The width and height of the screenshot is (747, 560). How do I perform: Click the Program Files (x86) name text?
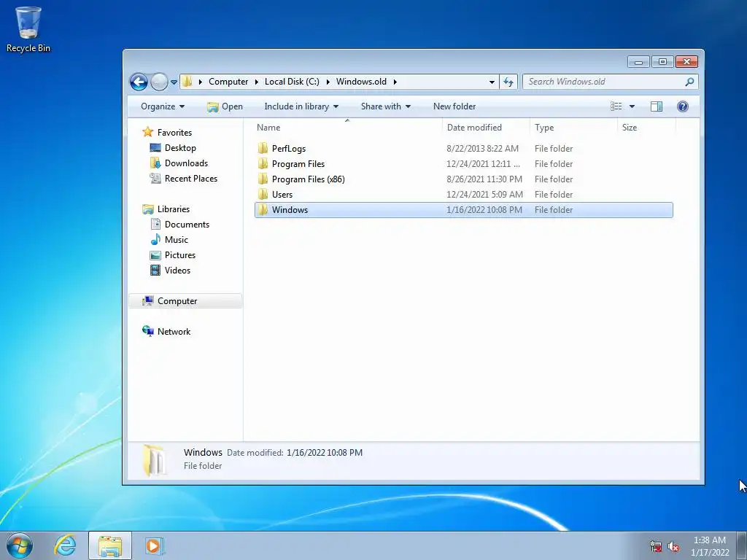tap(309, 179)
